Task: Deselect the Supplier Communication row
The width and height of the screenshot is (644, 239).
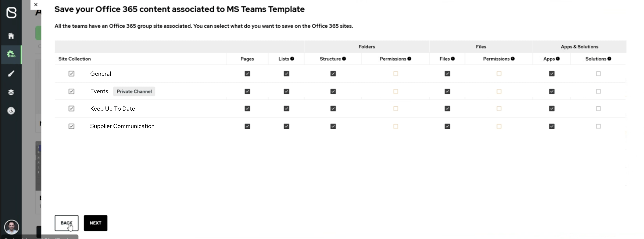Action: (x=71, y=126)
